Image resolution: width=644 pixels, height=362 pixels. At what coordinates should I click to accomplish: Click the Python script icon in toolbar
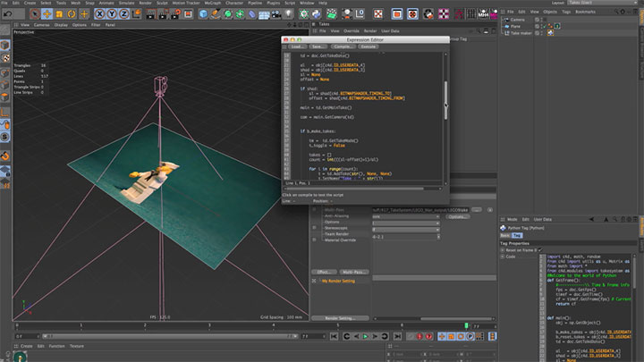317,14
